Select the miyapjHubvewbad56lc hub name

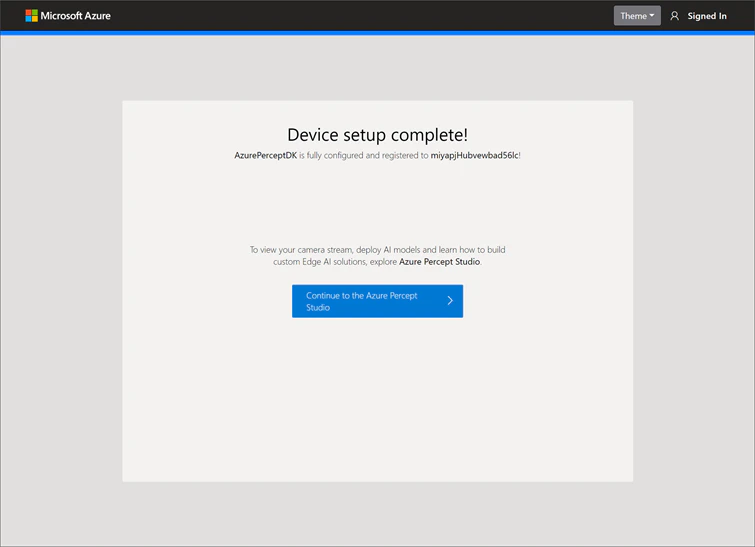[475, 155]
